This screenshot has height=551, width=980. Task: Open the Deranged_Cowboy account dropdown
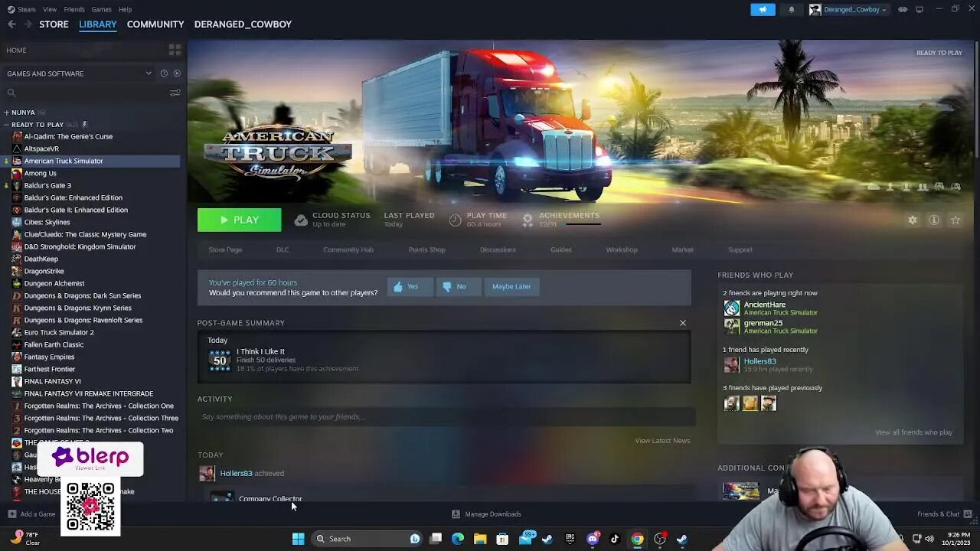pos(848,9)
